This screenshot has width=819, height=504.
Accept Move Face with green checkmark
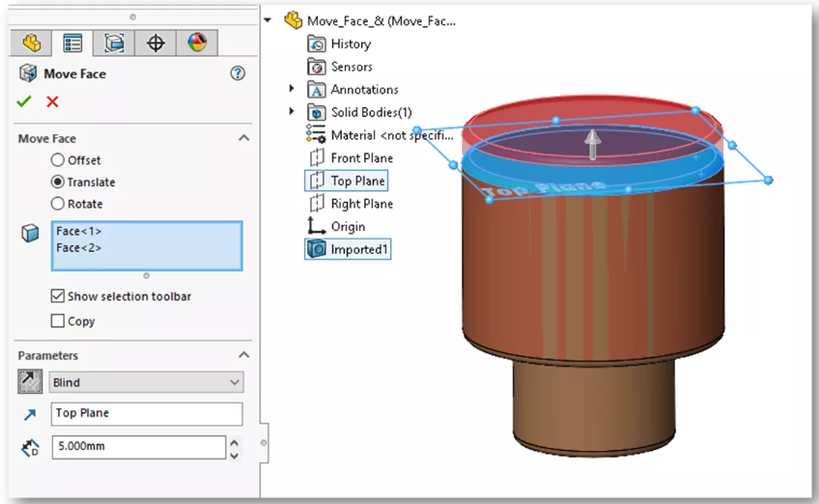[24, 101]
